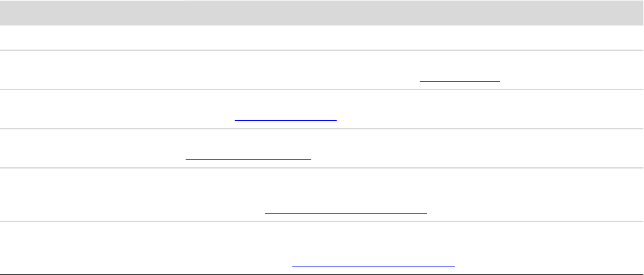This screenshot has height=275, width=644.
Task: Select the second table row's blank area
Action: click(x=196, y=65)
